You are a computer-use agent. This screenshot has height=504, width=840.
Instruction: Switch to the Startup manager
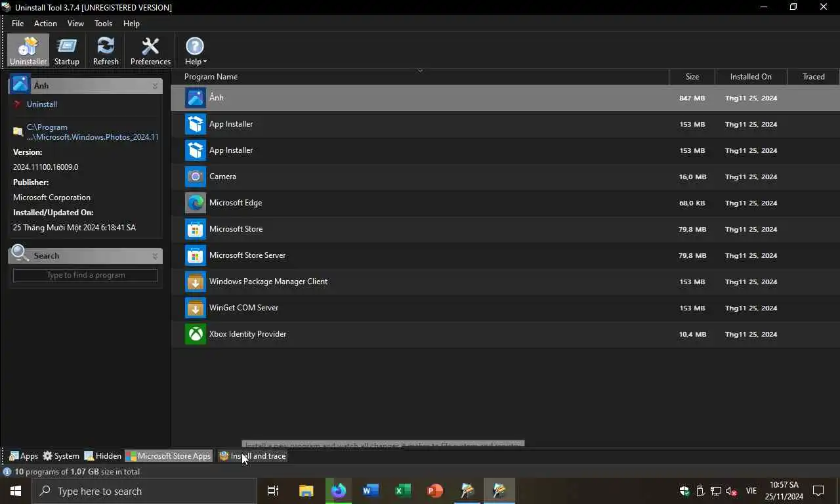point(67,51)
